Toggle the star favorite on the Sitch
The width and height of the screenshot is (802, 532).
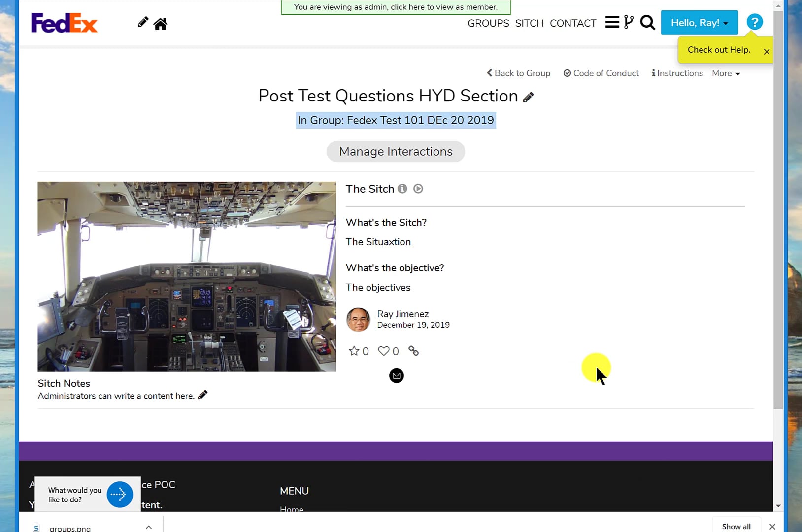pos(354,350)
